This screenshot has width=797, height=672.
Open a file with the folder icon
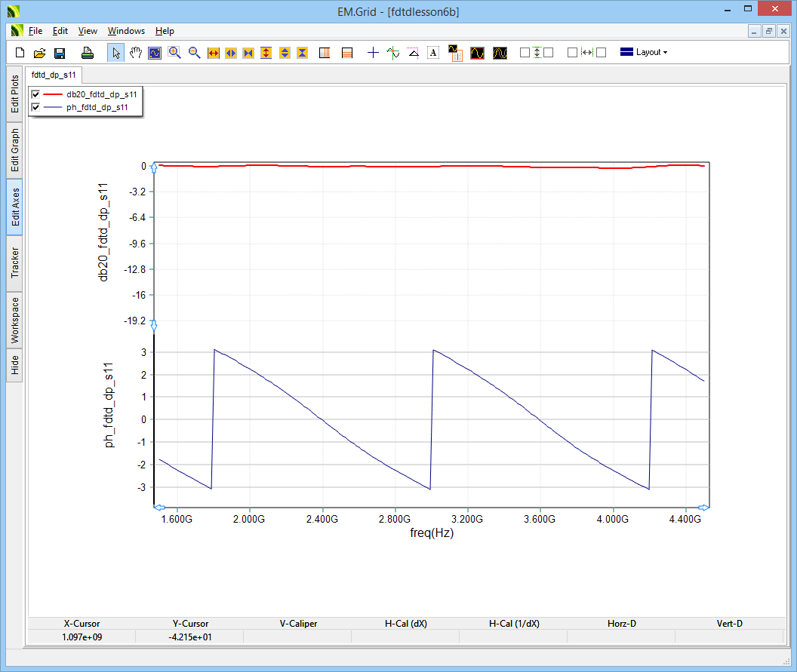point(40,53)
